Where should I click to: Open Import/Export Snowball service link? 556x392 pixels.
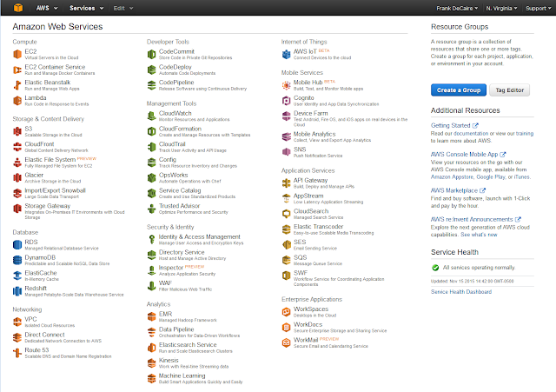[55, 190]
